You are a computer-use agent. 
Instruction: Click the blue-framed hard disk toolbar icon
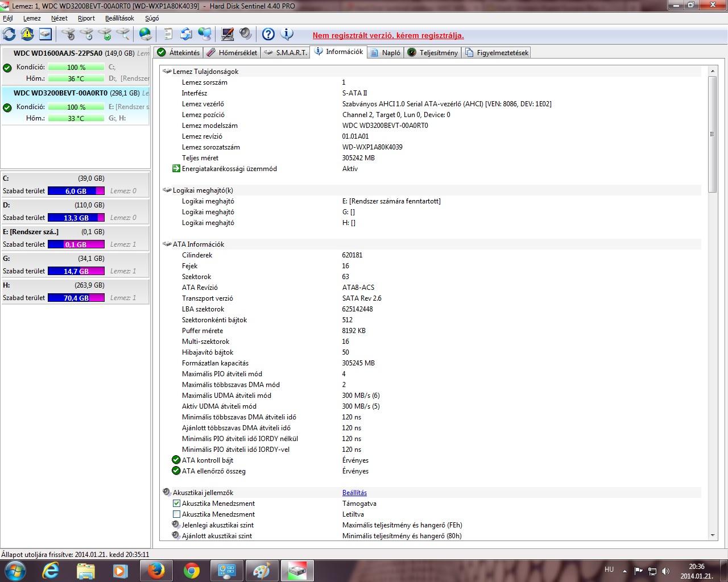click(45, 34)
